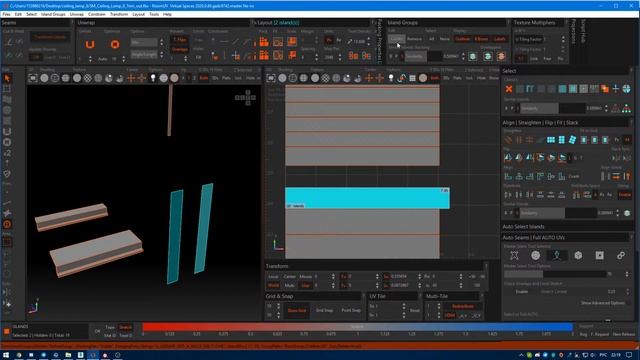640x360 pixels.
Task: Adjust the Mosaic Seam Tool Options slider
Action: point(555,274)
